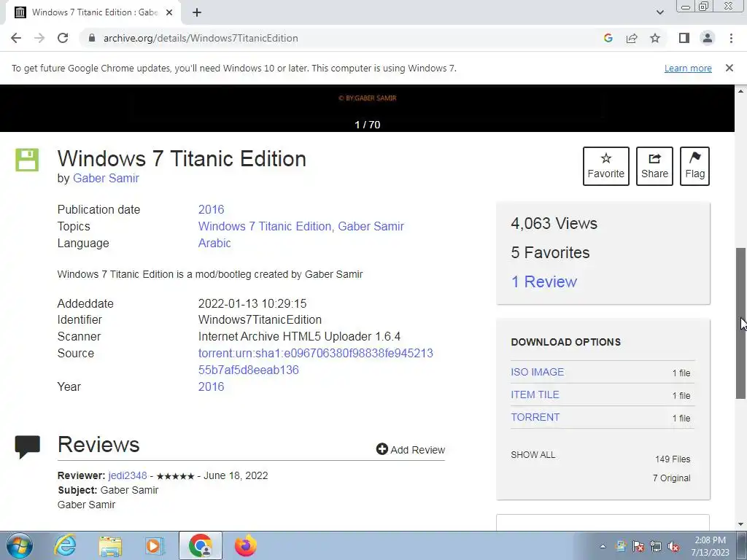The height and width of the screenshot is (560, 747).
Task: Open the taskbar clock and date
Action: coord(710,546)
